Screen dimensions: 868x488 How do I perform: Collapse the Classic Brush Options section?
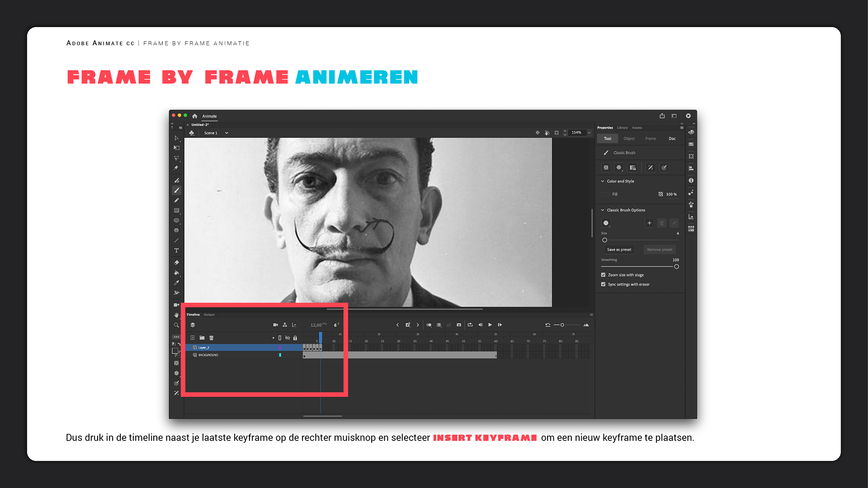pyautogui.click(x=603, y=210)
